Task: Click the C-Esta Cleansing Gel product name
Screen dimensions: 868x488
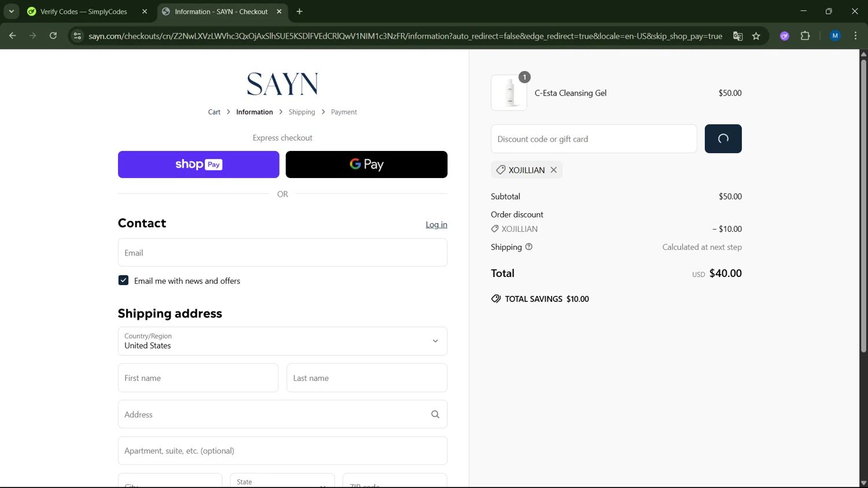Action: click(x=571, y=93)
